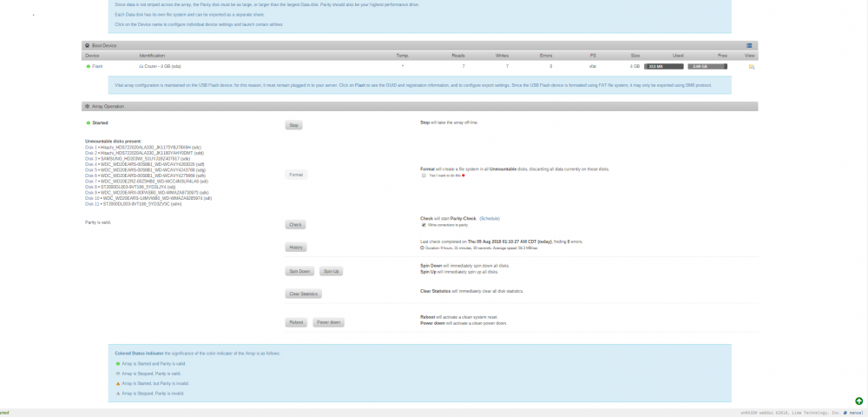
Task: Click Clear Statistics button
Action: [303, 294]
